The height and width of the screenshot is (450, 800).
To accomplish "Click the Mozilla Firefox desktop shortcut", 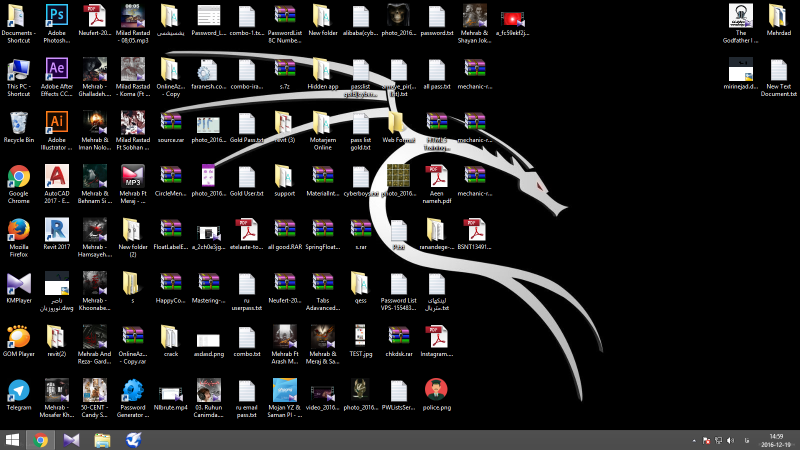I will click(x=18, y=230).
